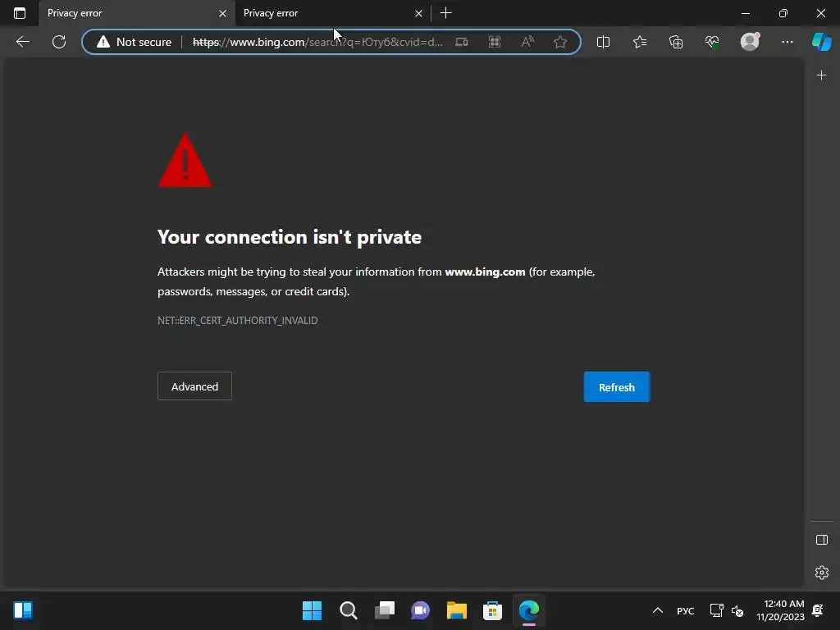
Task: Click the Not secure warning indicator
Action: click(134, 42)
